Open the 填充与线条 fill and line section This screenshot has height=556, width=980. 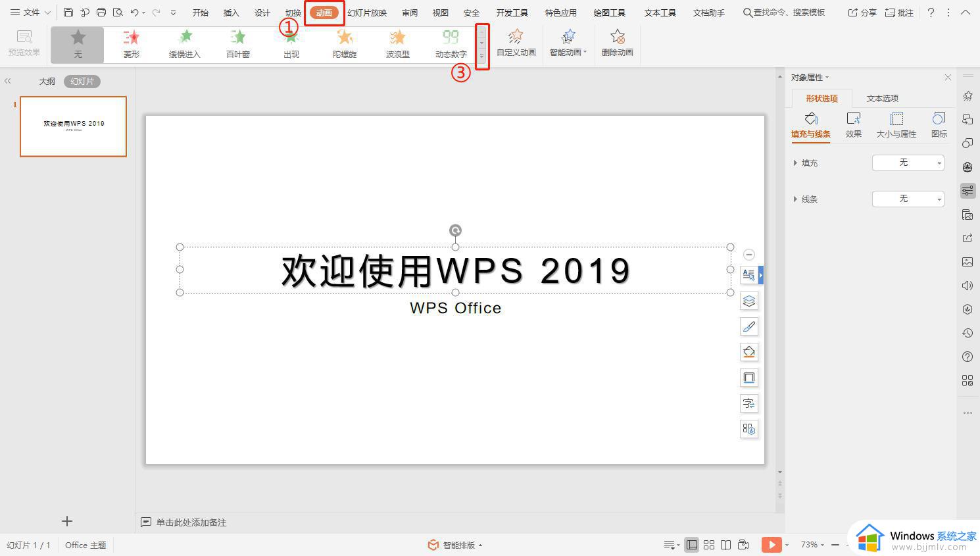pos(811,125)
